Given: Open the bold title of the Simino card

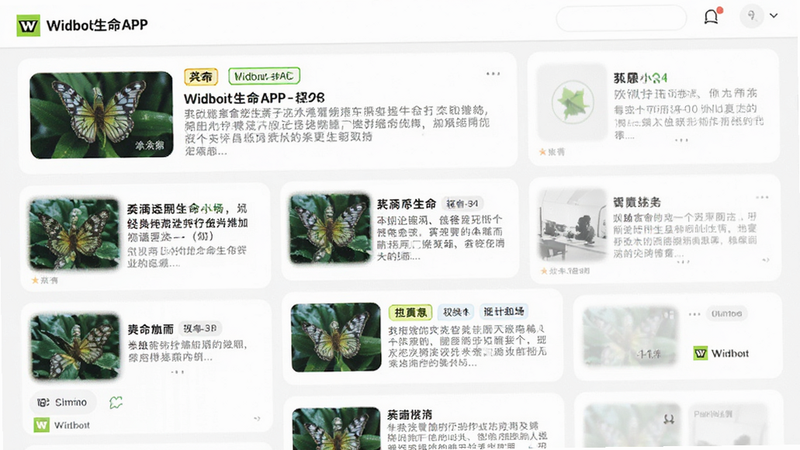Looking at the screenshot, I should (x=151, y=329).
